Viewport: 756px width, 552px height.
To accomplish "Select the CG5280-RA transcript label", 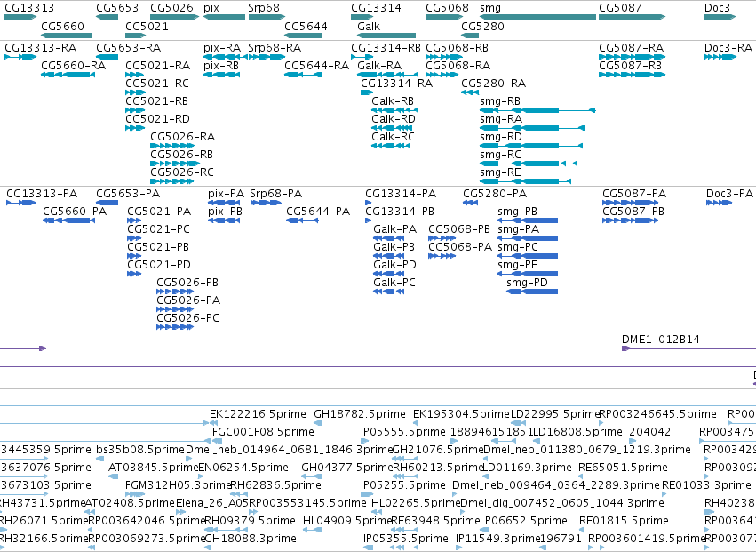I will [494, 84].
